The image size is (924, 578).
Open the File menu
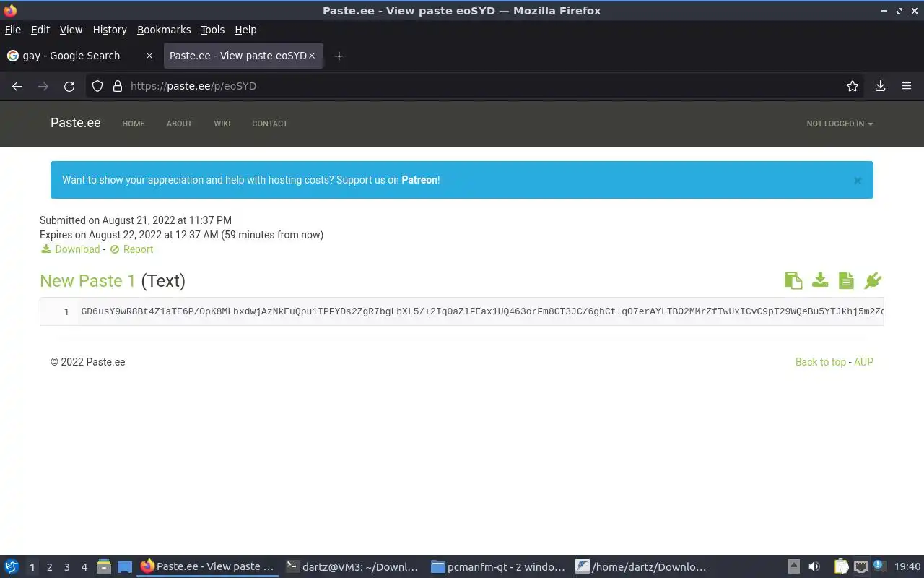(13, 30)
